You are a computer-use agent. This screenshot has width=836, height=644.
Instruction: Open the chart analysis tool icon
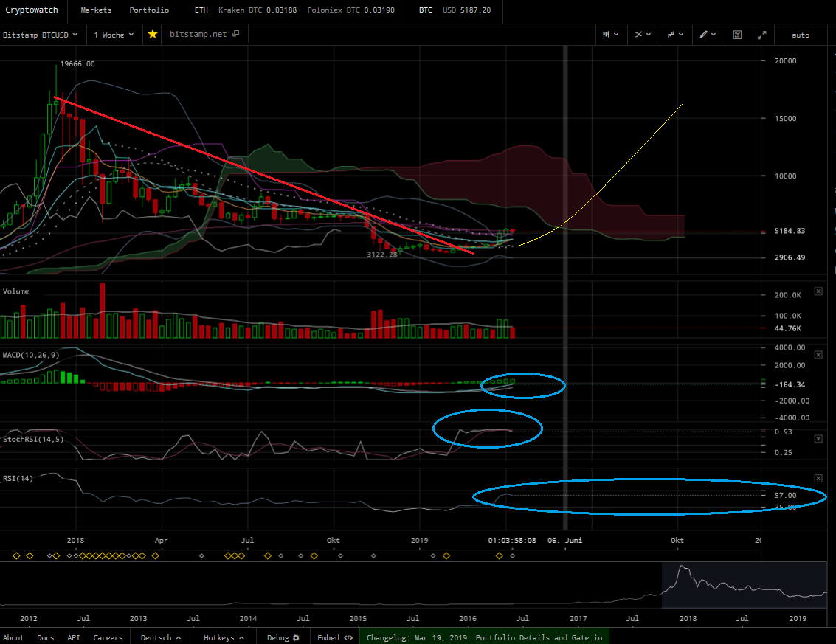pos(737,35)
